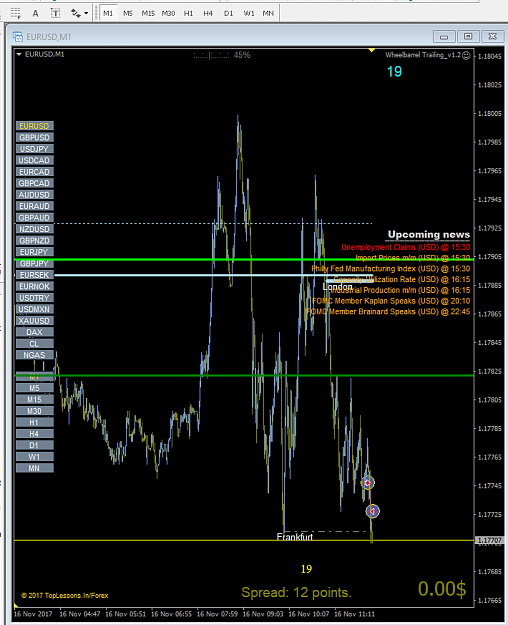Select USDCAD symbol button on chart
The image size is (508, 625).
[34, 160]
